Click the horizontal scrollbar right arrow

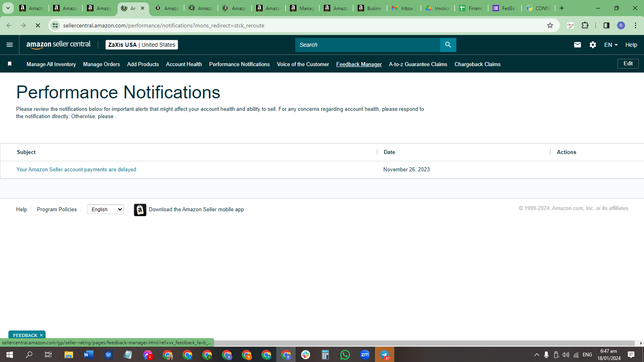(x=641, y=343)
